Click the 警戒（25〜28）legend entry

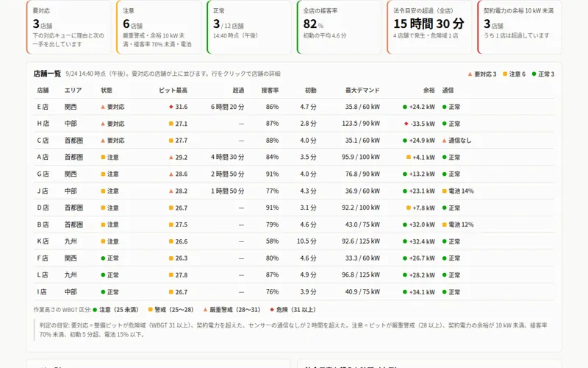coord(171,310)
